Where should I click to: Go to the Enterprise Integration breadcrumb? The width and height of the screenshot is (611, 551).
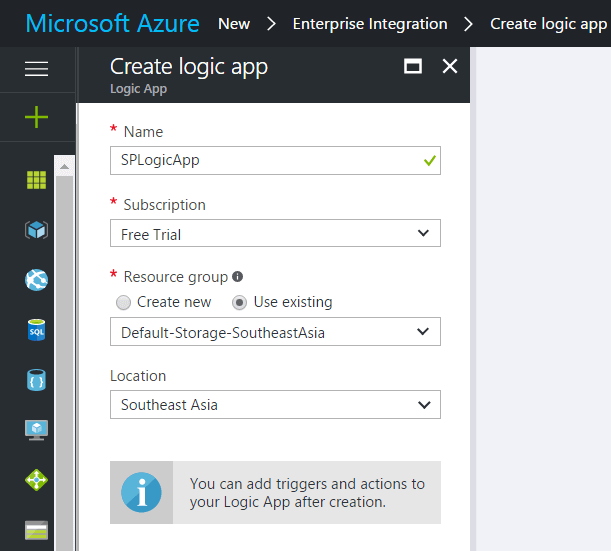tap(370, 24)
